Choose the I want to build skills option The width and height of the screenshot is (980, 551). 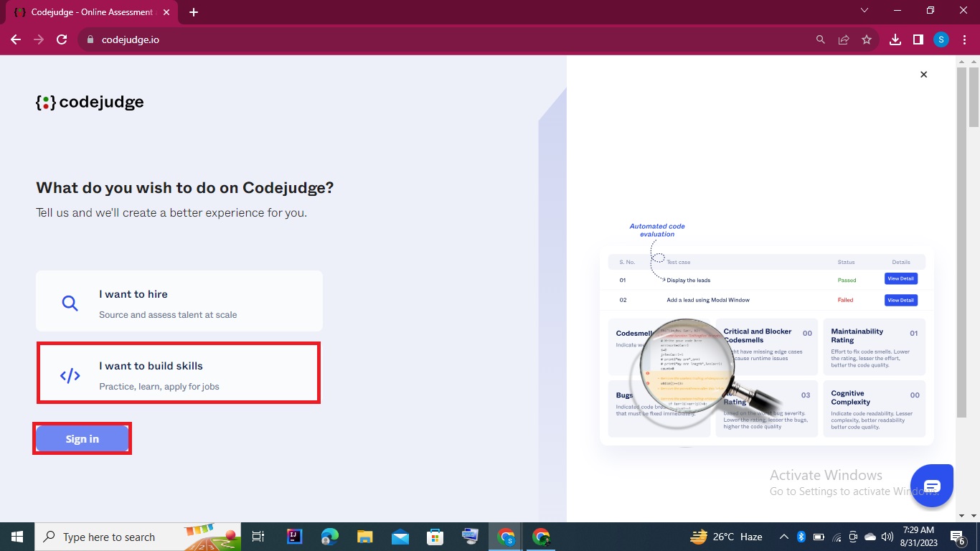[x=179, y=373]
